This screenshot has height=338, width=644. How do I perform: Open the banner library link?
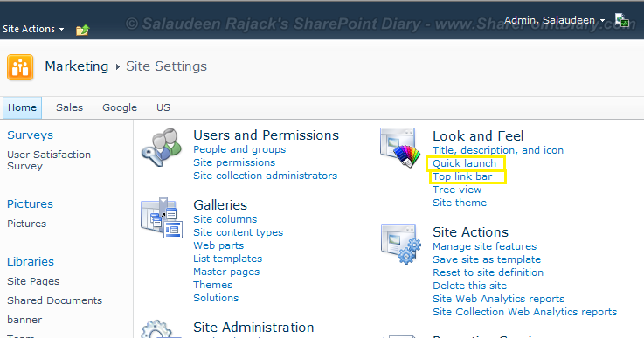[x=24, y=320]
